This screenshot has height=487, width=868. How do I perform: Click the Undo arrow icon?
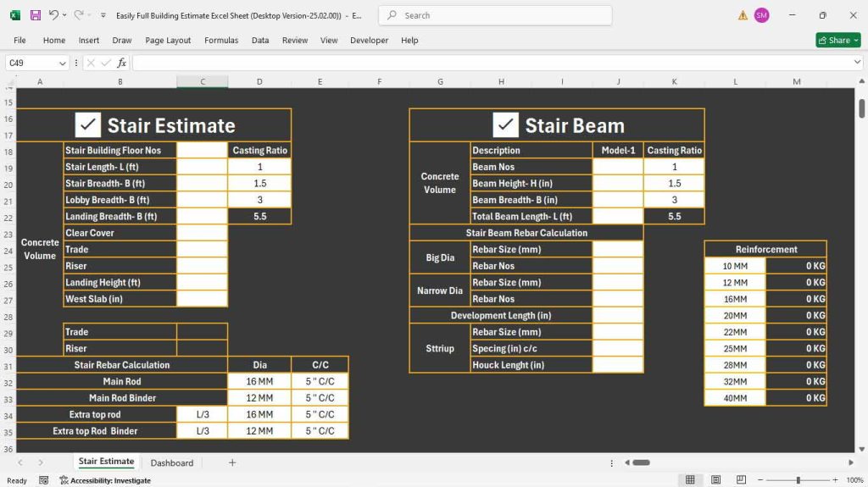(x=53, y=15)
